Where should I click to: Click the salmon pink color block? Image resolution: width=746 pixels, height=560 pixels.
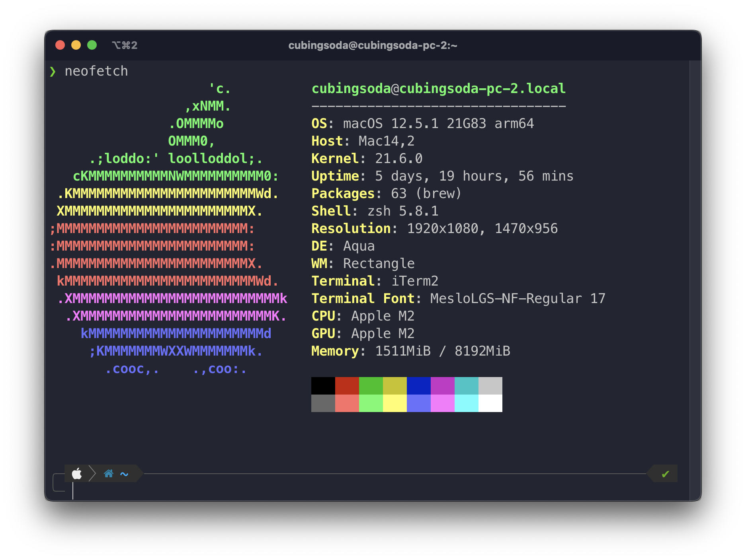click(x=347, y=403)
